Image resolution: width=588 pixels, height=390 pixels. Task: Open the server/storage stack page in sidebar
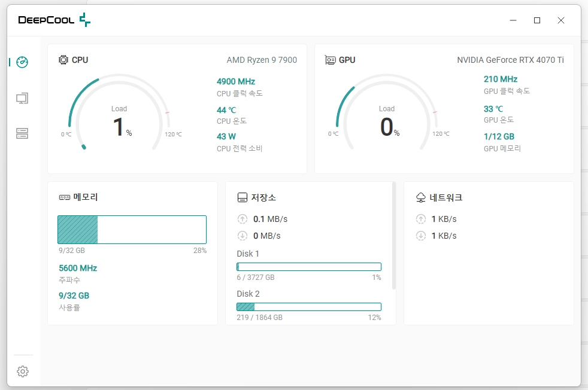pyautogui.click(x=22, y=133)
